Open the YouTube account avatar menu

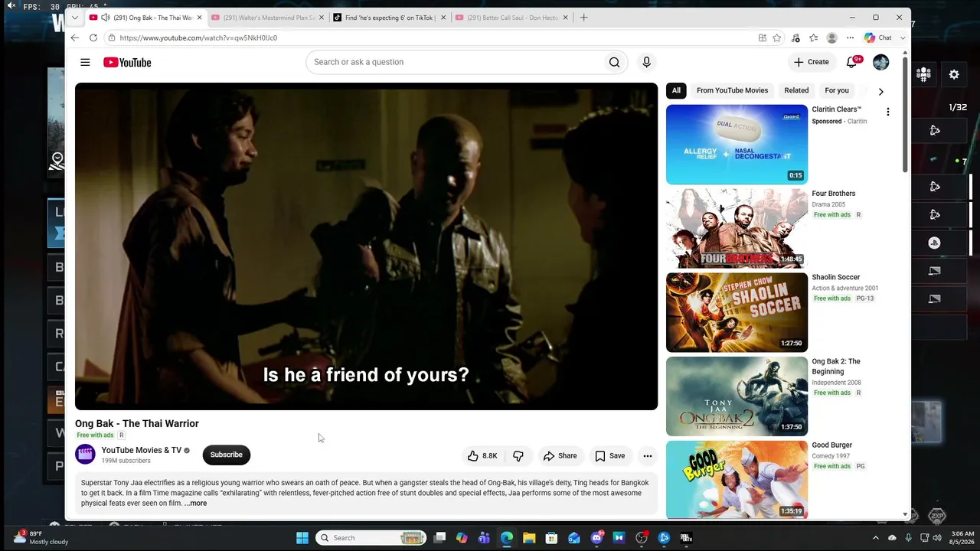[880, 62]
